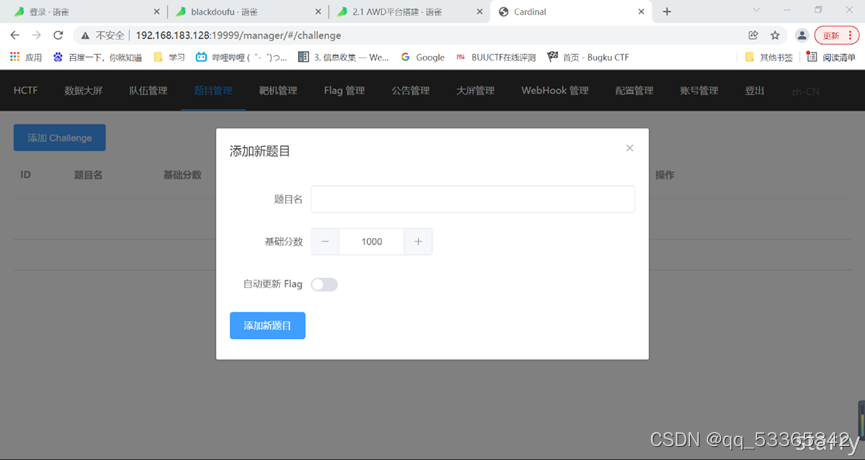Viewport: 865px width, 460px height.
Task: Click the base score value field 1000
Action: [x=372, y=242]
